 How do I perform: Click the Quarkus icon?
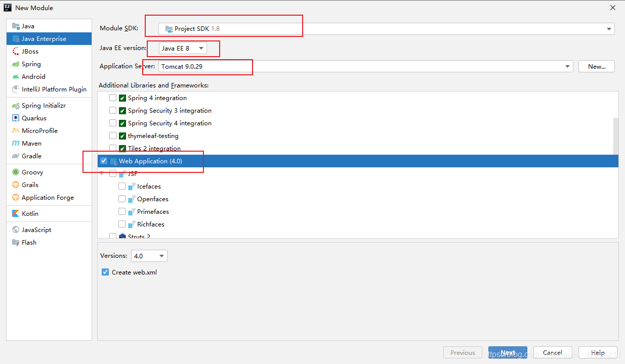16,118
